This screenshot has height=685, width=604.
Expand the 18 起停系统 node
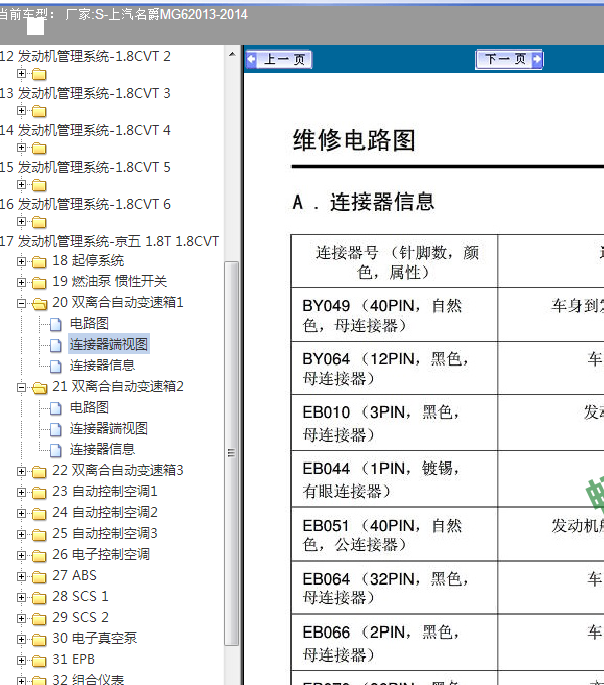click(21, 261)
